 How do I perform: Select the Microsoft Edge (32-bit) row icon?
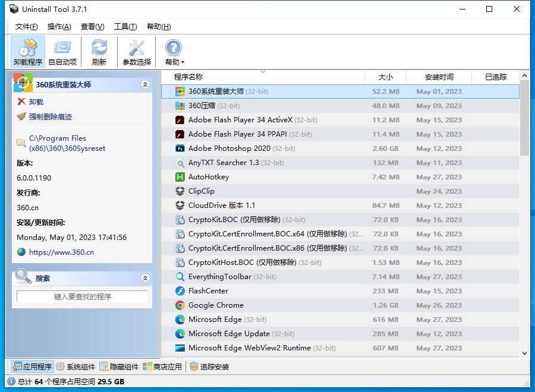[x=180, y=320]
